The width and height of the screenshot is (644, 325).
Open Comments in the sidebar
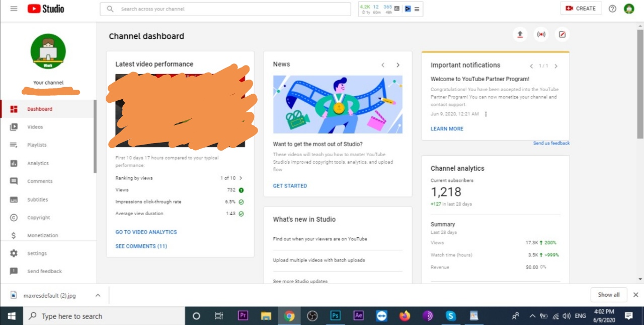tap(47, 181)
